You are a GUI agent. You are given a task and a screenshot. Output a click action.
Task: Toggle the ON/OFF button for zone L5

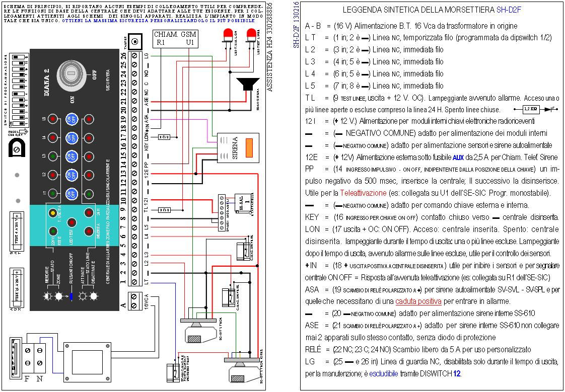pos(72,119)
